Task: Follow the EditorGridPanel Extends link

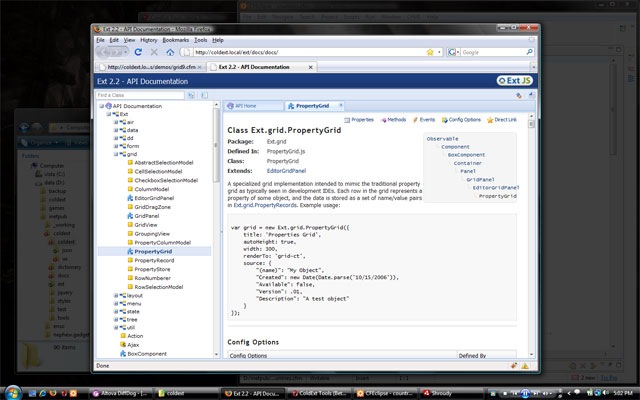Action: [286, 171]
